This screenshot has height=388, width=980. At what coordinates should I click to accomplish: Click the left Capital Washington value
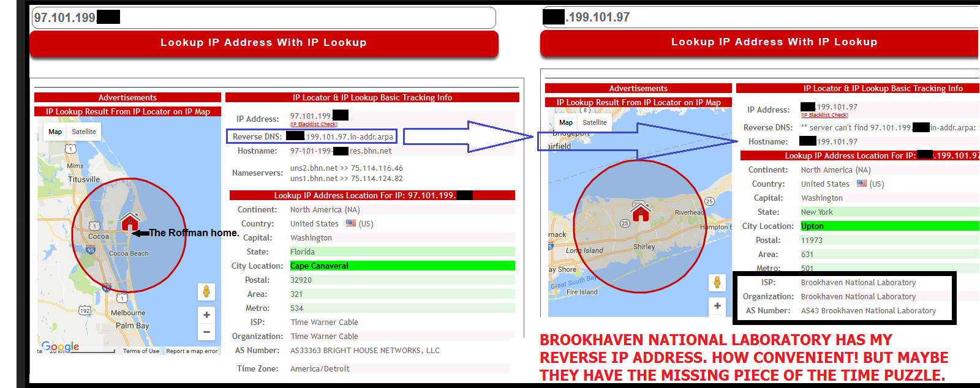point(311,237)
